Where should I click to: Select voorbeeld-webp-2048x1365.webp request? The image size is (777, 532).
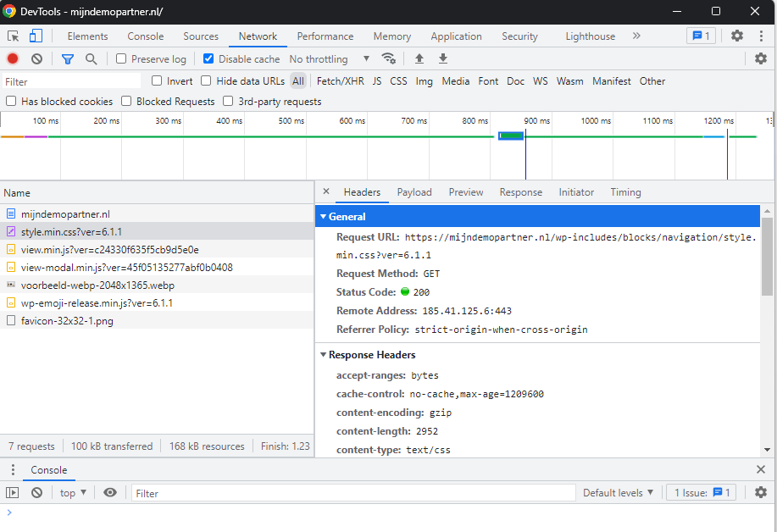(x=157, y=285)
